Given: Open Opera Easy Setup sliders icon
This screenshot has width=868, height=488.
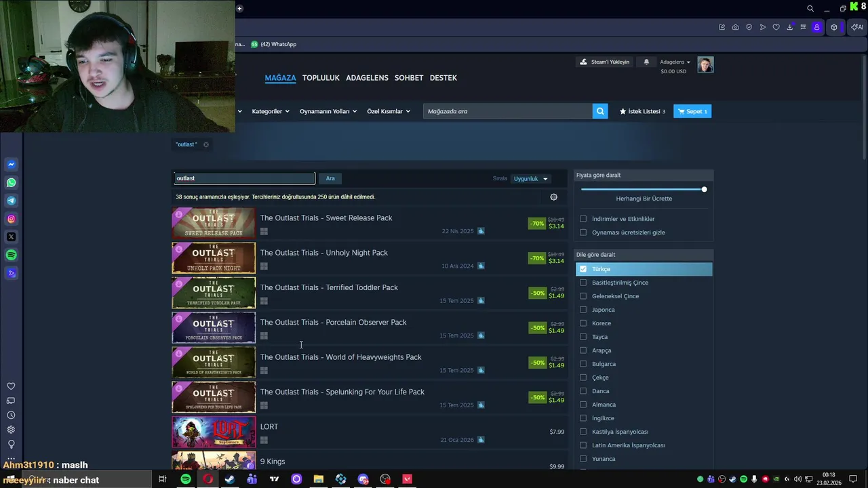Looking at the screenshot, I should point(803,27).
